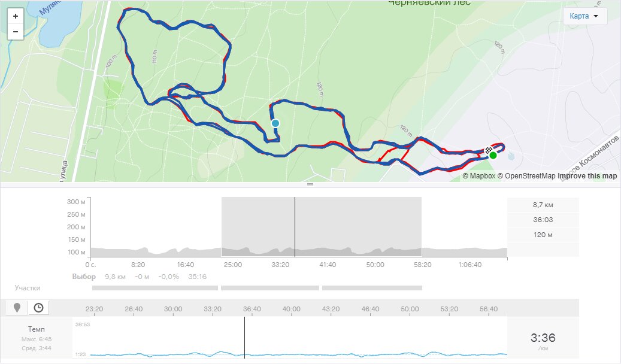
Task: Click the Improve this map link
Action: (587, 176)
